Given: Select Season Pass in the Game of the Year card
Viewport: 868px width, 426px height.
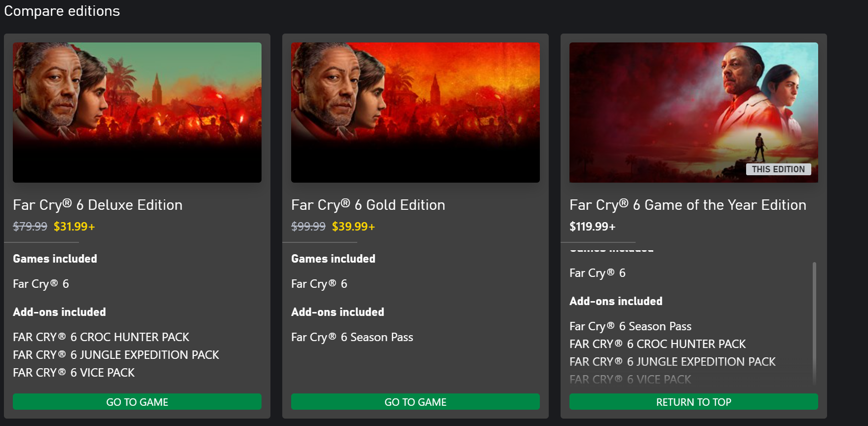Looking at the screenshot, I should click(630, 326).
